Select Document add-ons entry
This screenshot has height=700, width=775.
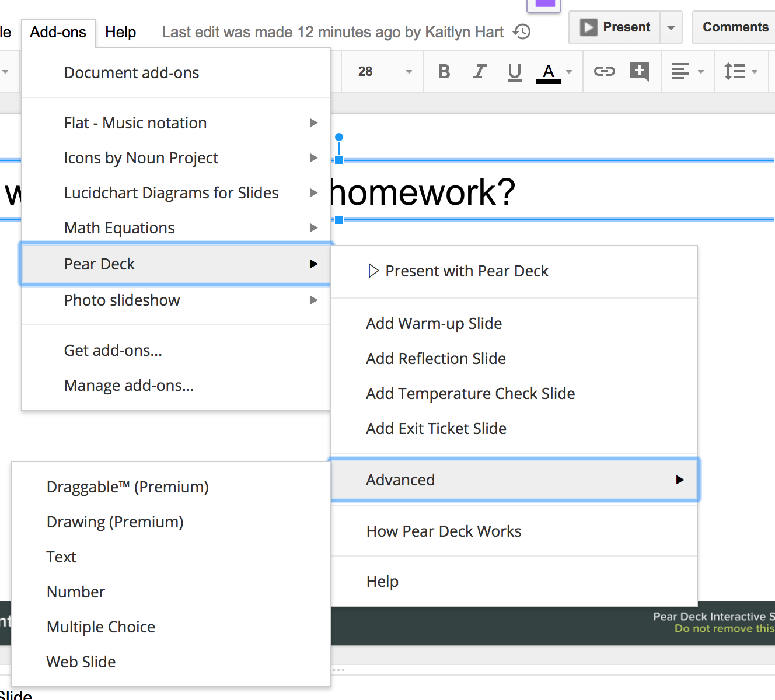[x=176, y=73]
